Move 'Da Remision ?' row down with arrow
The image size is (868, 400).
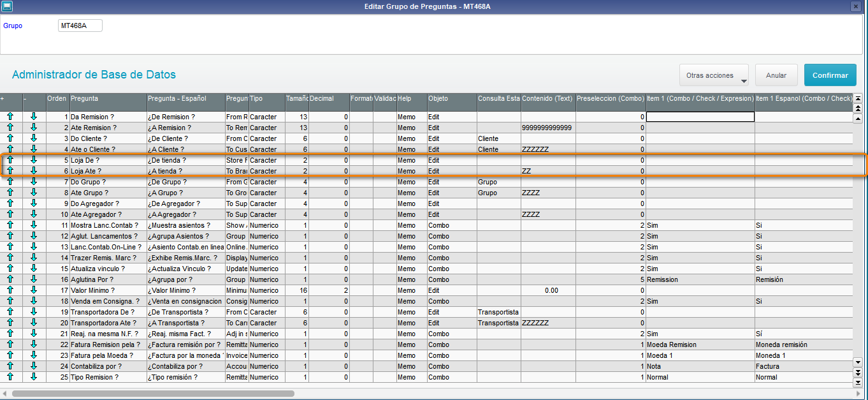click(34, 117)
